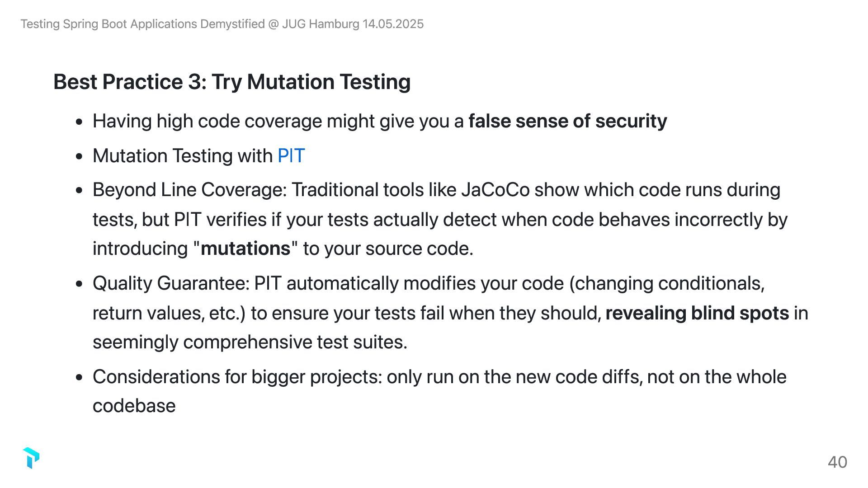This screenshot has height=488, width=868.
Task: Click the slide number 40
Action: coord(837,462)
